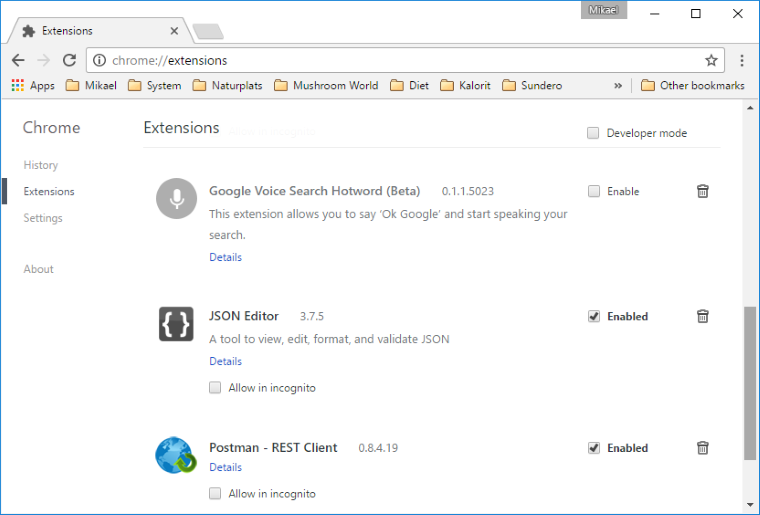Image resolution: width=760 pixels, height=515 pixels.
Task: Open the Naturplats bookmark folder
Action: (227, 86)
